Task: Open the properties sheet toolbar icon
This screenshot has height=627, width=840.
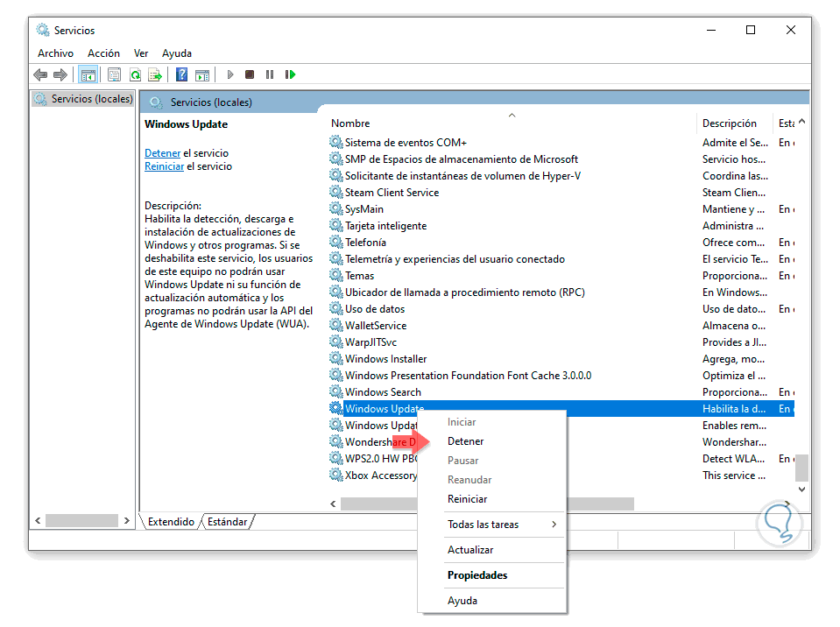Action: click(x=114, y=75)
